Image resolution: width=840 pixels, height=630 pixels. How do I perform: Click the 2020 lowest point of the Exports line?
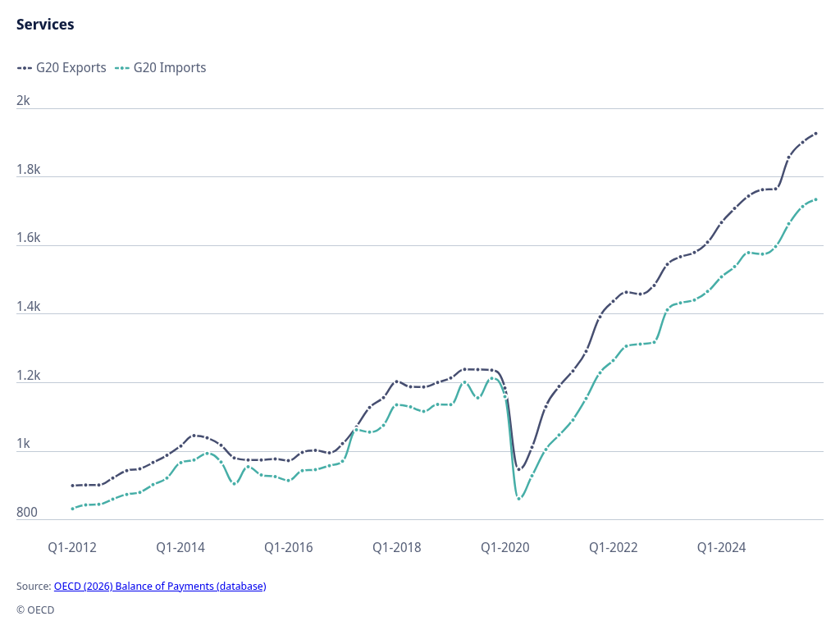point(518,469)
